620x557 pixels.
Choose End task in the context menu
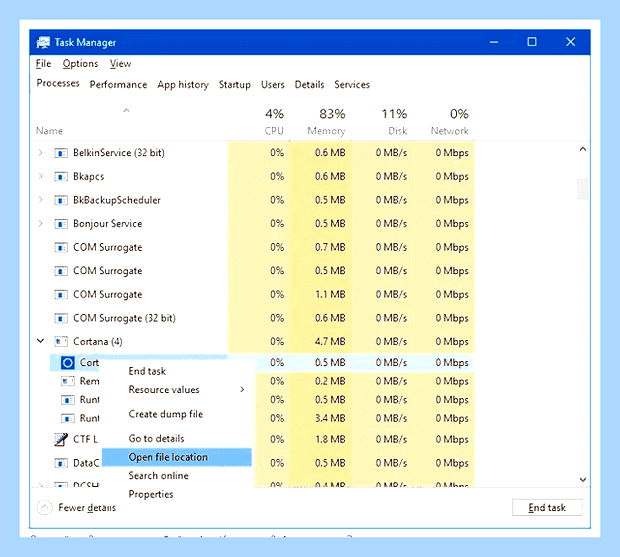click(176, 371)
